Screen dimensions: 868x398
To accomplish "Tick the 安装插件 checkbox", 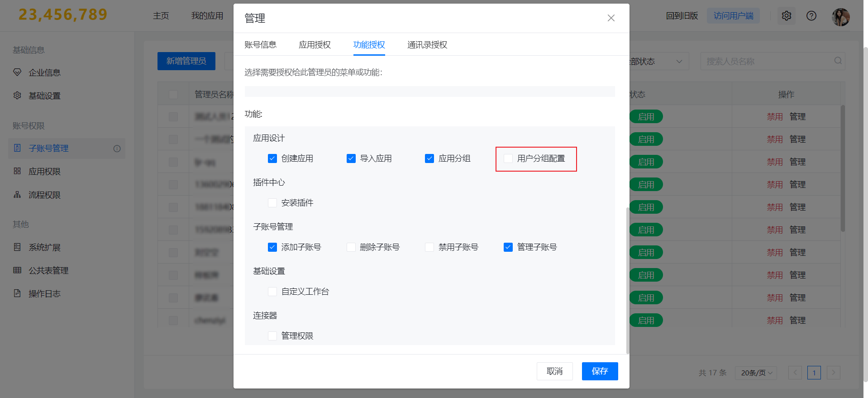I will (x=272, y=203).
